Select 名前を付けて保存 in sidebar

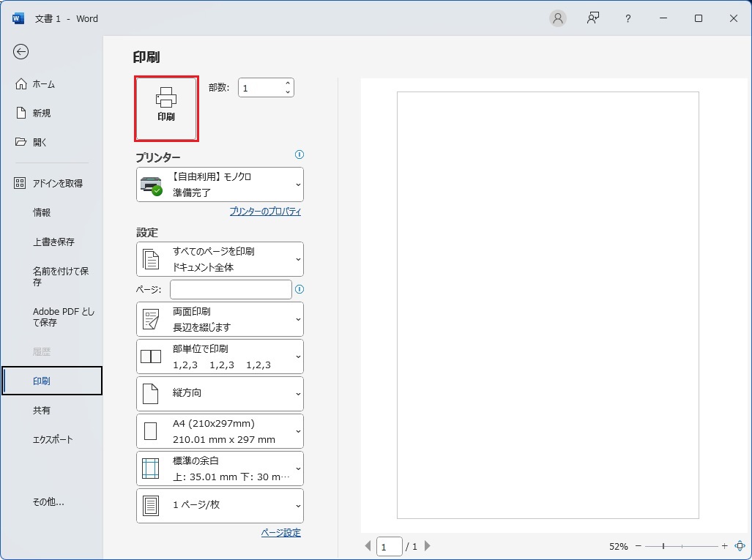(x=60, y=276)
